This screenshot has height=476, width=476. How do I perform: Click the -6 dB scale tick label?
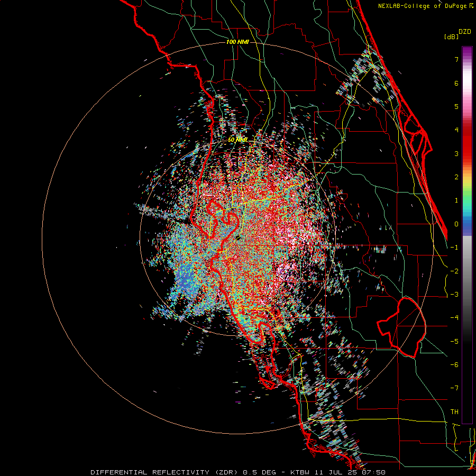454,365
